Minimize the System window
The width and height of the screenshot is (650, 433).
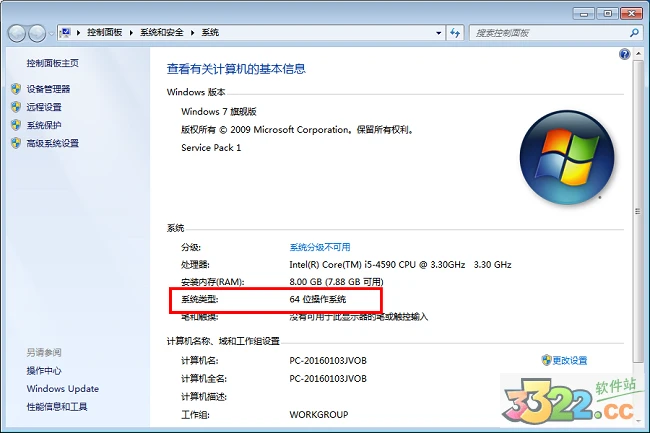click(584, 14)
